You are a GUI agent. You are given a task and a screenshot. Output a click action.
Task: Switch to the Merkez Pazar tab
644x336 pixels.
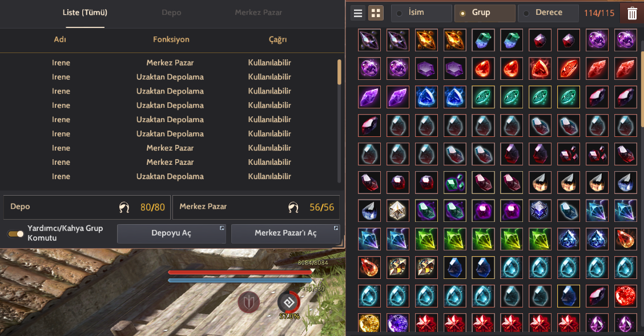(258, 13)
